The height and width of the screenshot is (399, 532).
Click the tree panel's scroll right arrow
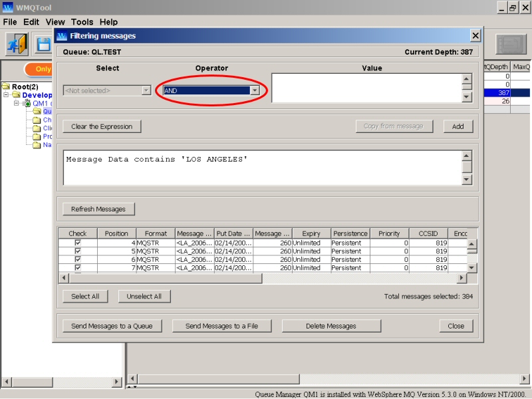click(116, 382)
